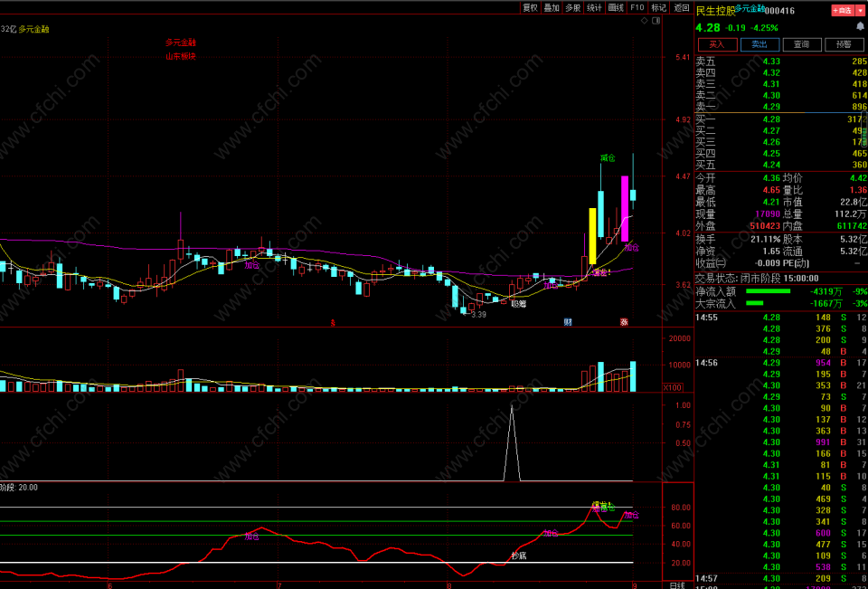Click the red 买入 buy button
The height and width of the screenshot is (589, 868).
point(717,44)
